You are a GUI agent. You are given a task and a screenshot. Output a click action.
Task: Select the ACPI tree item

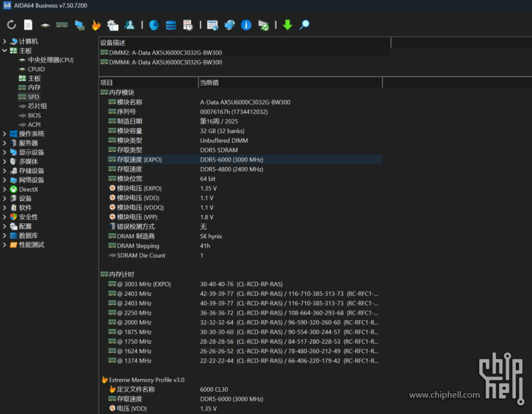[x=34, y=125]
